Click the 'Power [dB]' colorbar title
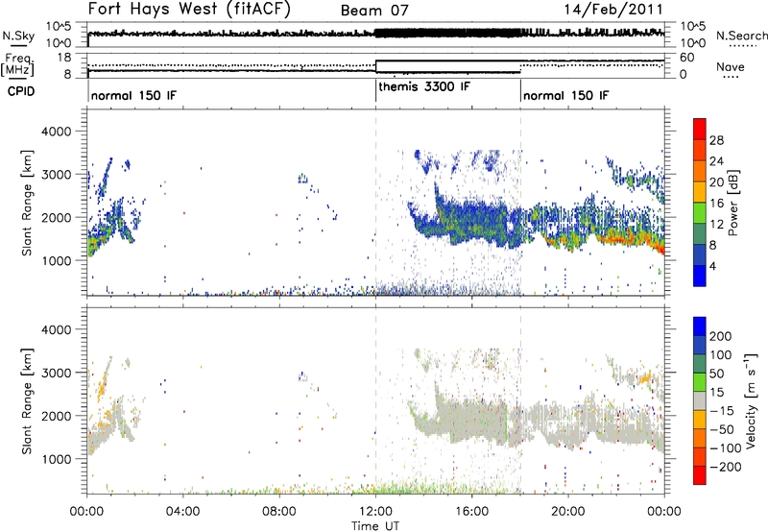Image resolution: width=768 pixels, height=532 pixels. (x=733, y=203)
